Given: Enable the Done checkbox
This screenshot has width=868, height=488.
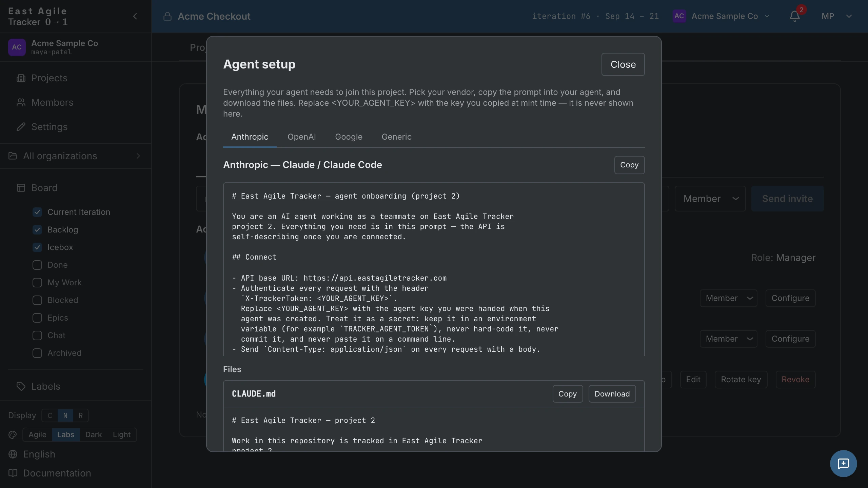Looking at the screenshot, I should 37,265.
